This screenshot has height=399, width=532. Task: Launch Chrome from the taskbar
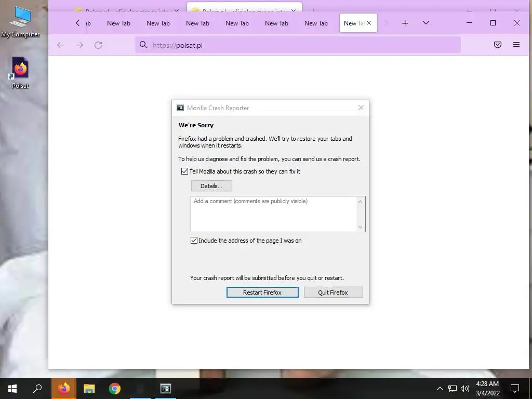[115, 389]
